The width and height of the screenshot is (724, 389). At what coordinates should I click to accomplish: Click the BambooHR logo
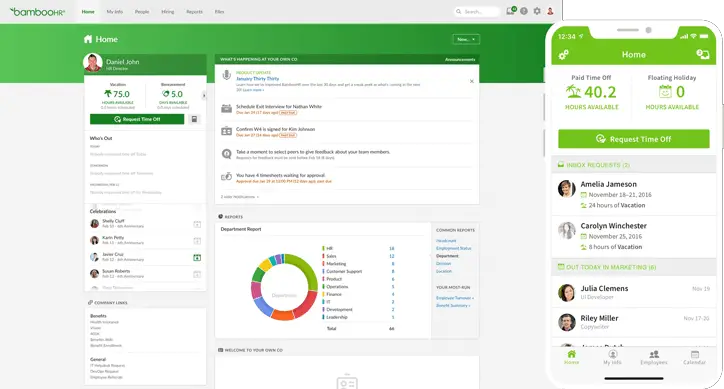pos(37,12)
